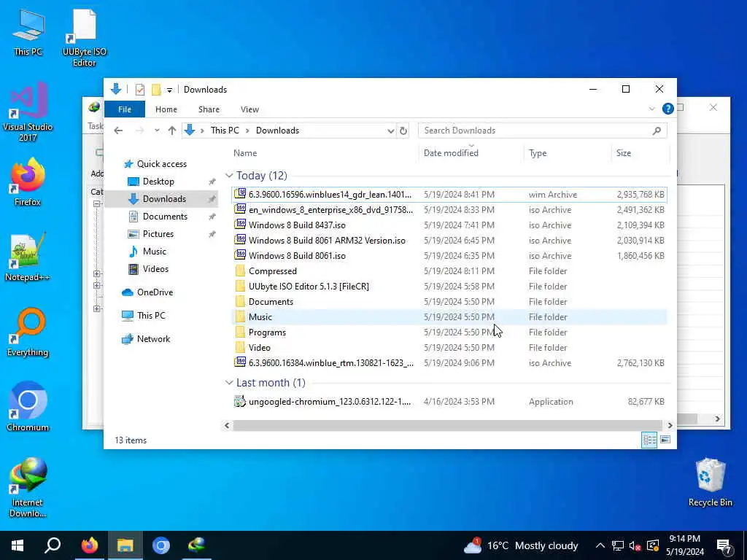Open This PC desktop icon
747x560 pixels.
click(28, 32)
